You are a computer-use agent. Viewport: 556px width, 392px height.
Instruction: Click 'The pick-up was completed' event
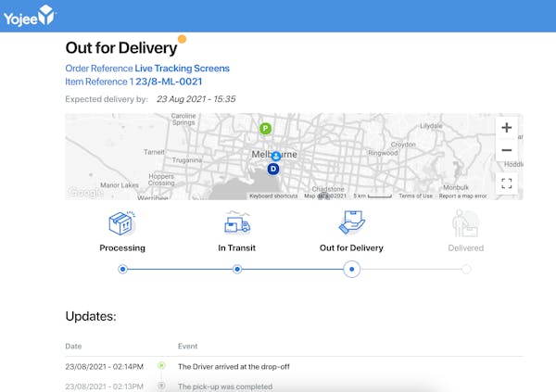coord(225,386)
